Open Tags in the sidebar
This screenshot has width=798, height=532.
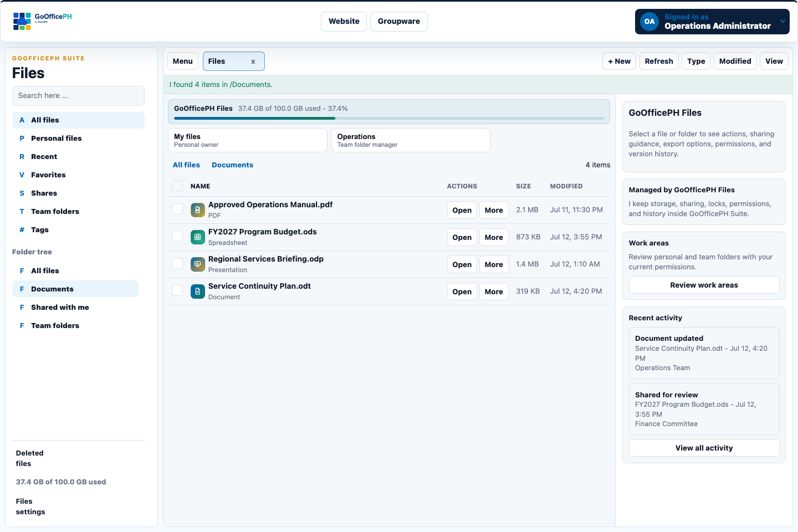pyautogui.click(x=78, y=230)
